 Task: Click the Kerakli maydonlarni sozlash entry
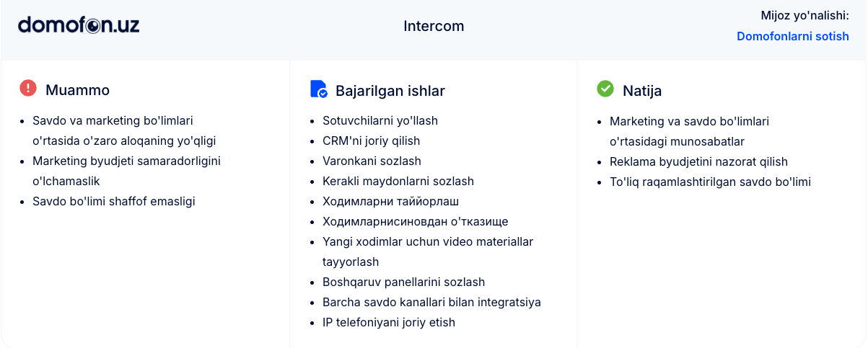398,181
